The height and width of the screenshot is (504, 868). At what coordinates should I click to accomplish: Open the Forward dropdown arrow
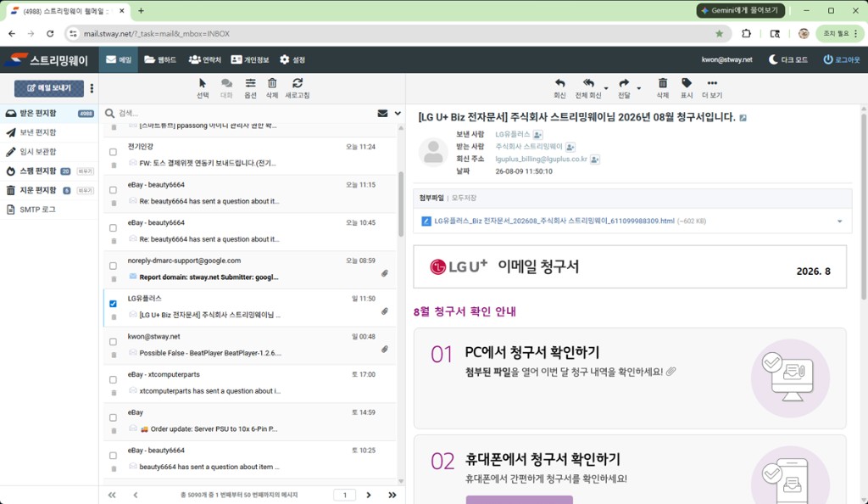click(x=639, y=88)
